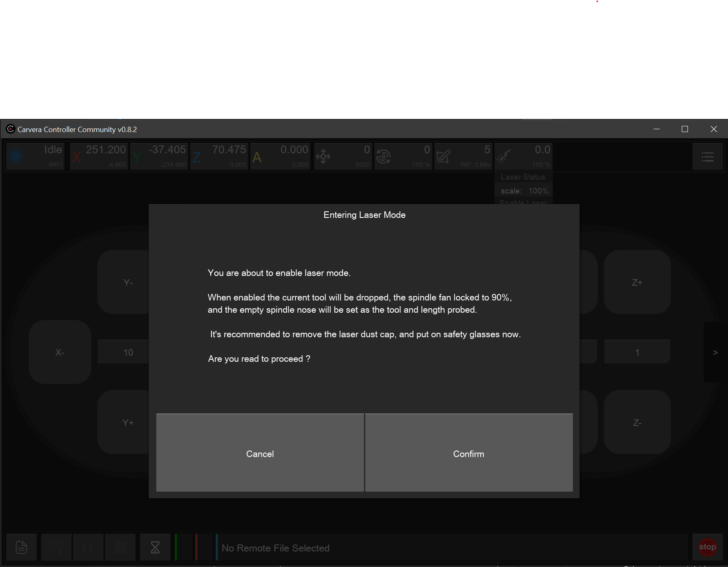Click the spindle speed icon
Screen dimensions: 728x567
click(x=383, y=157)
